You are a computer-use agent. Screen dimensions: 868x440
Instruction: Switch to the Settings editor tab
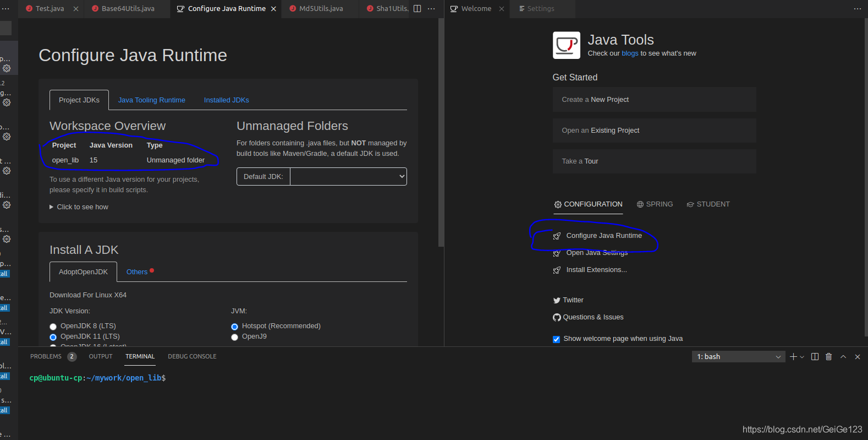pyautogui.click(x=542, y=9)
